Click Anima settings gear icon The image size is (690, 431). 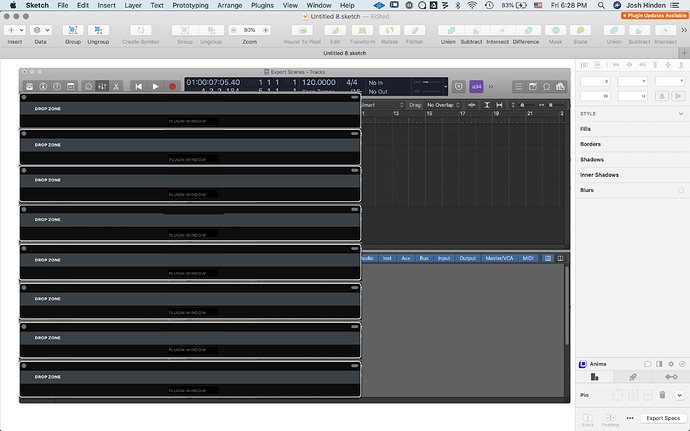click(671, 364)
